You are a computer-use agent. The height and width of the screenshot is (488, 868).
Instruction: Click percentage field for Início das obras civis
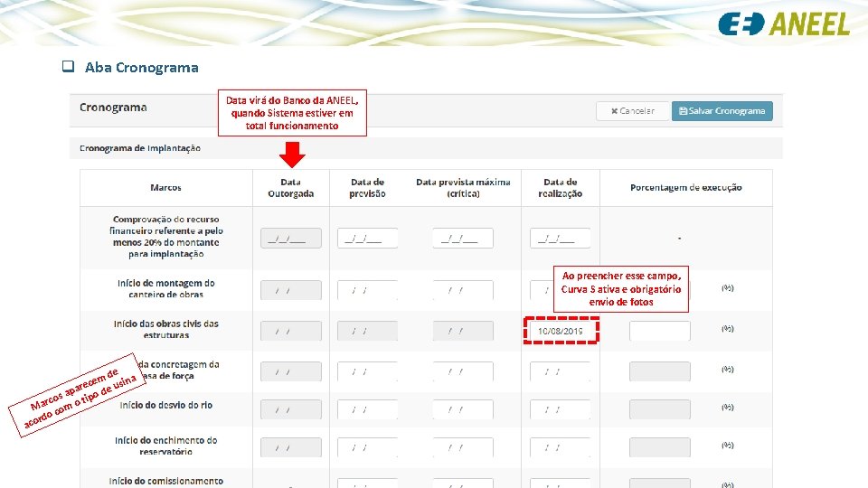coord(660,331)
